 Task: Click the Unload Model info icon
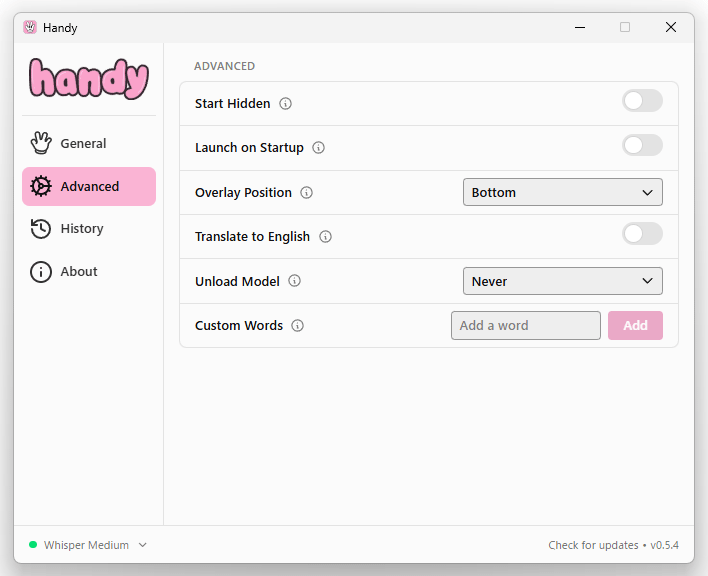coord(294,281)
